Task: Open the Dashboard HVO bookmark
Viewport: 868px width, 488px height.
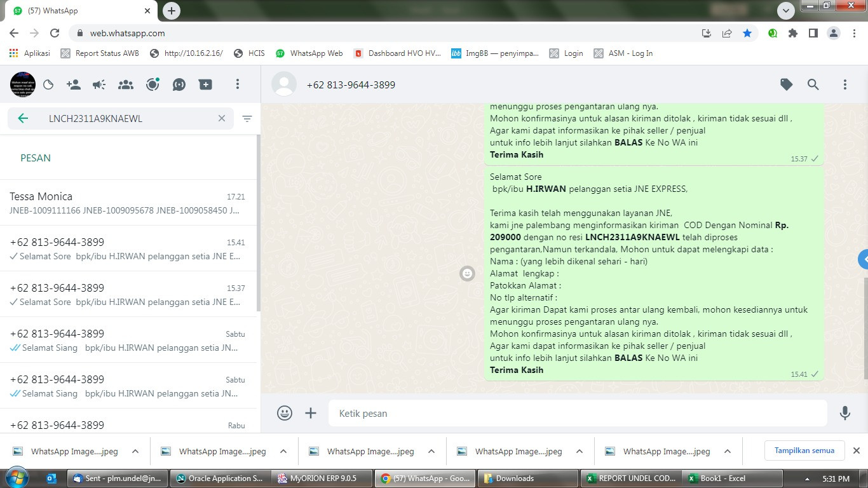Action: (x=397, y=53)
